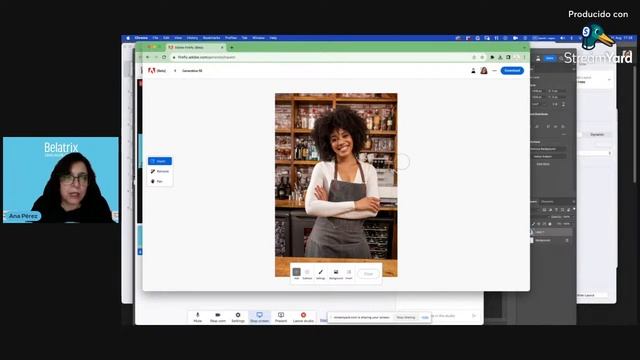
Task: Open the Bookmarks menu
Action: (211, 38)
